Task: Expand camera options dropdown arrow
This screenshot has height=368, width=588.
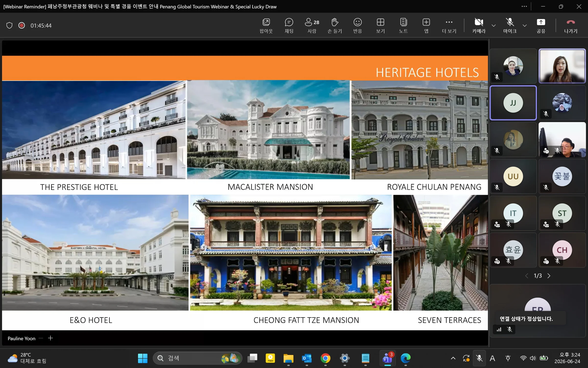Action: click(494, 26)
